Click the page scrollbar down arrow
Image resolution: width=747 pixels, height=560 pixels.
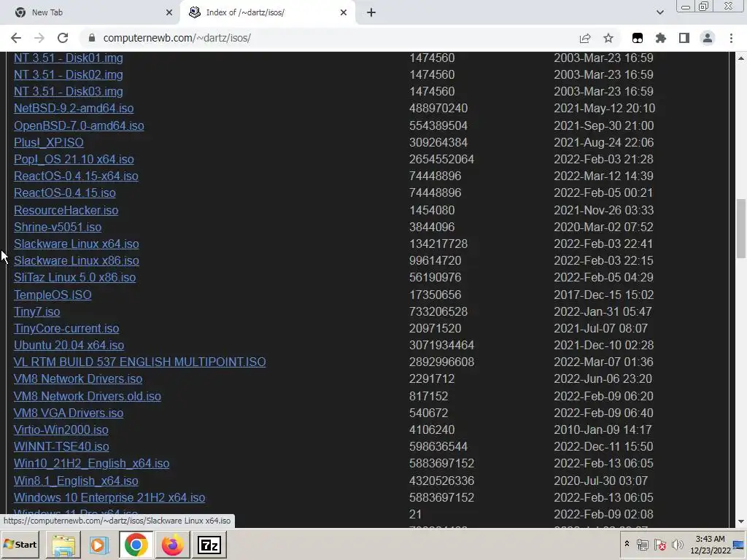point(741,521)
